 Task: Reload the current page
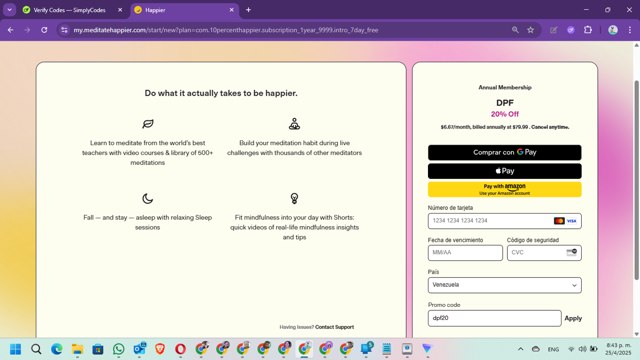coord(44,30)
